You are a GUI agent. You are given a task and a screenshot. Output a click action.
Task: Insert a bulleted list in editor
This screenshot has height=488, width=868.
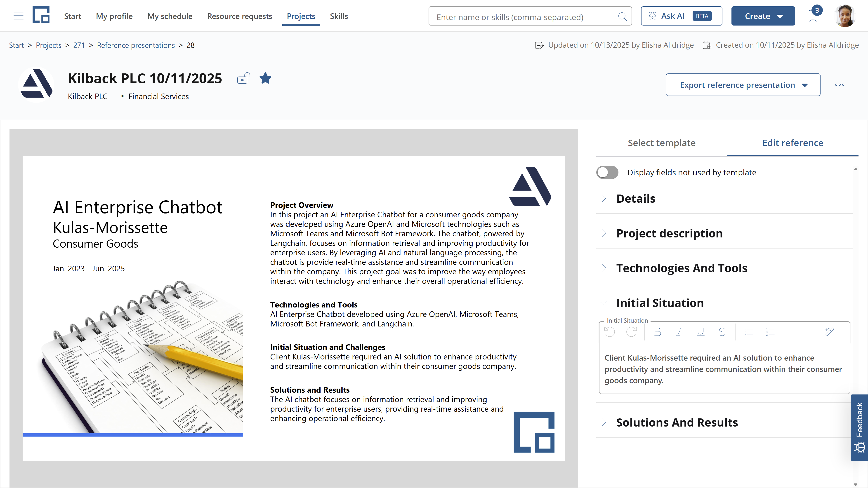click(749, 332)
